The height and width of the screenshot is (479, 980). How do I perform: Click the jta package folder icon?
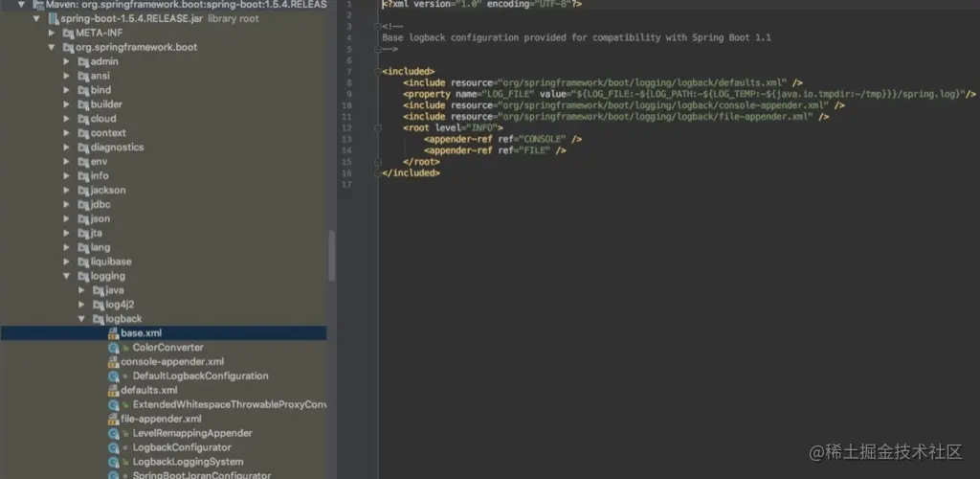(83, 233)
